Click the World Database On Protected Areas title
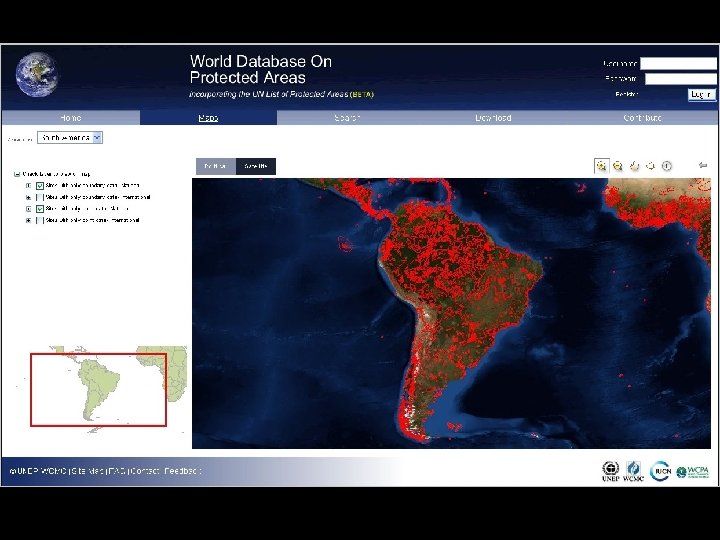 (x=260, y=69)
